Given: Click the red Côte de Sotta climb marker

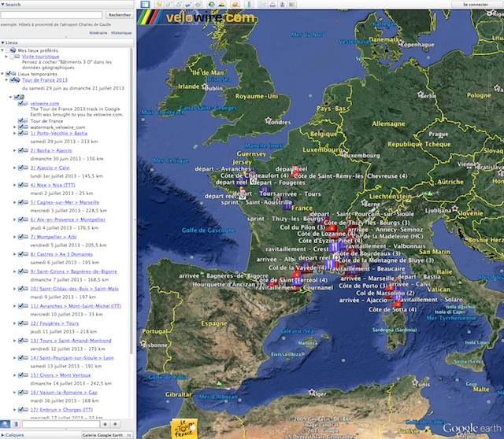Looking at the screenshot, I should pyautogui.click(x=397, y=304).
